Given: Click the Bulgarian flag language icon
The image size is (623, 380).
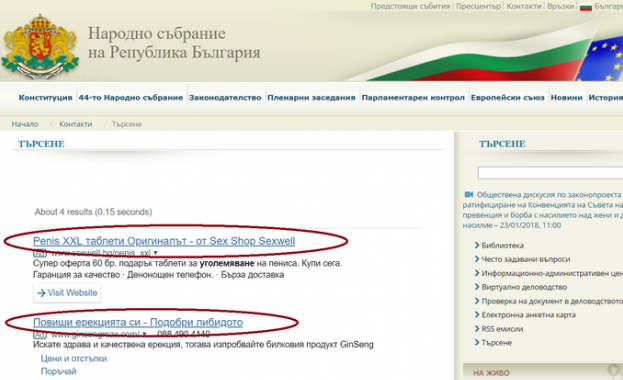Looking at the screenshot, I should (x=586, y=7).
